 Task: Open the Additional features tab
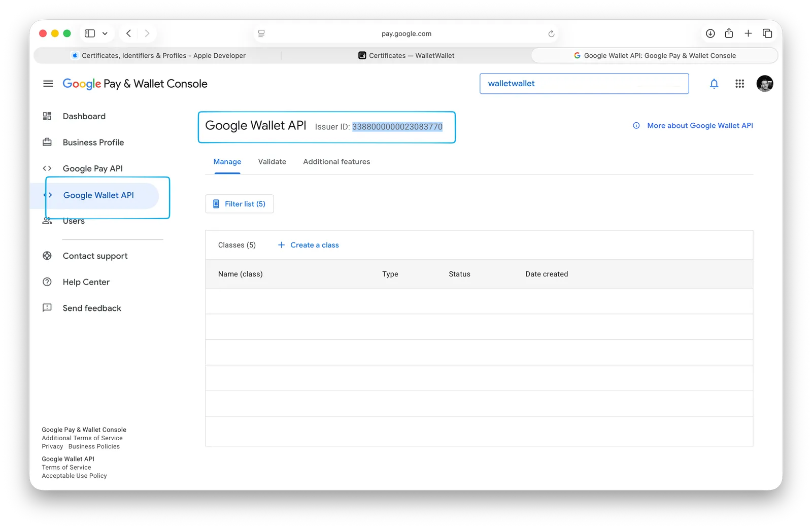click(336, 162)
